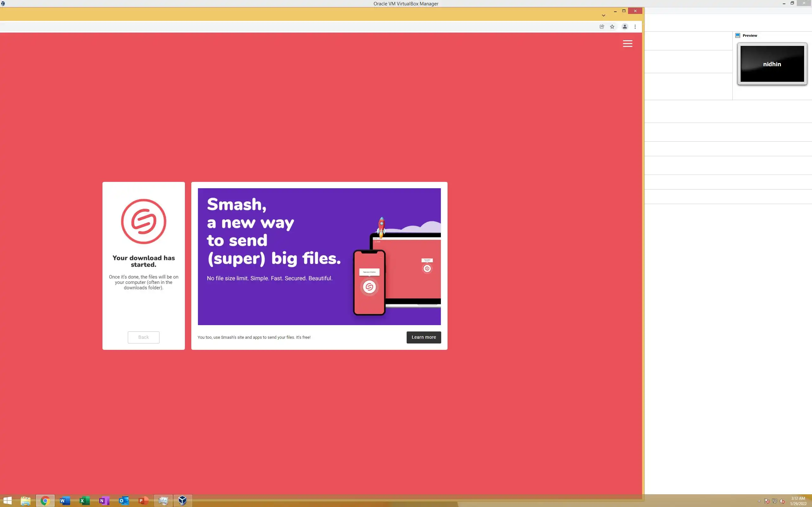Open OneNote from the taskbar

point(104,501)
